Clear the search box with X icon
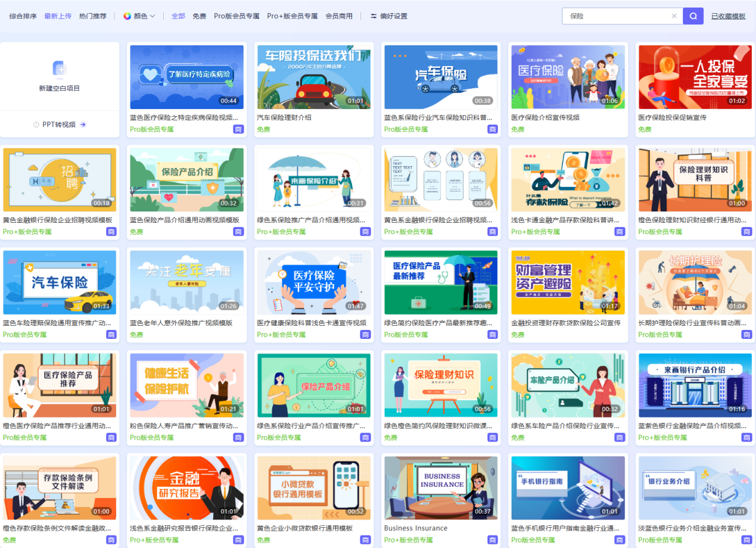 pos(674,16)
